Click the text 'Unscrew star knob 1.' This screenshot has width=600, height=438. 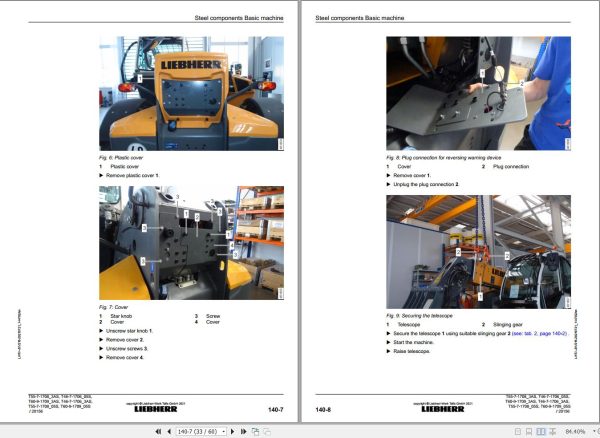point(129,331)
